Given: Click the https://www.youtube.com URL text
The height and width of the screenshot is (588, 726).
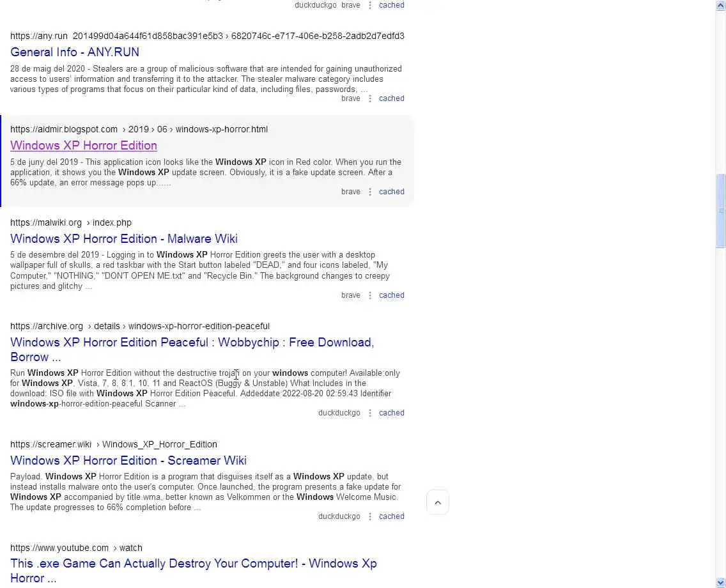Looking at the screenshot, I should (59, 548).
